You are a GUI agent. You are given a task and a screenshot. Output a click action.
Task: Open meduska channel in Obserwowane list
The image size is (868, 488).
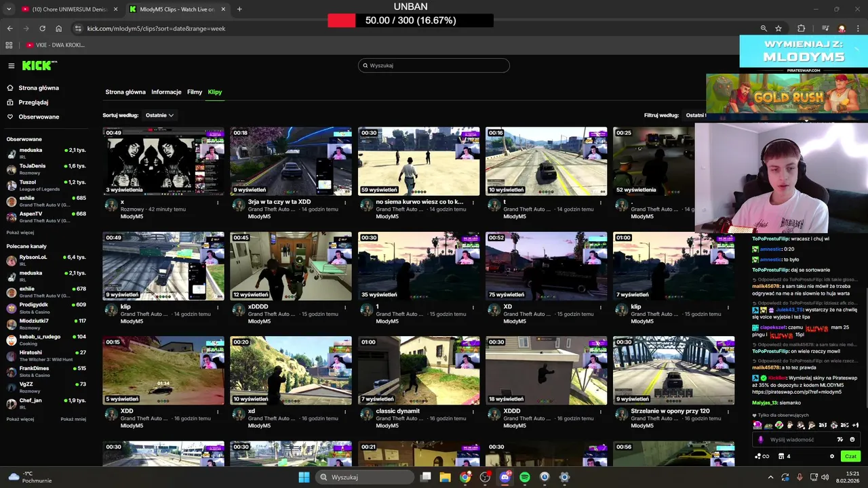point(46,153)
